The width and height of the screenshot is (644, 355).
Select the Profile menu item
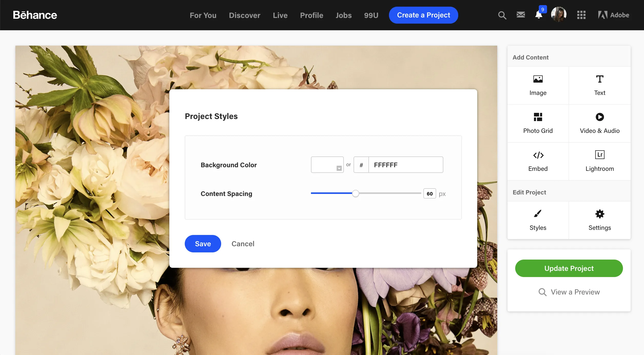click(312, 15)
